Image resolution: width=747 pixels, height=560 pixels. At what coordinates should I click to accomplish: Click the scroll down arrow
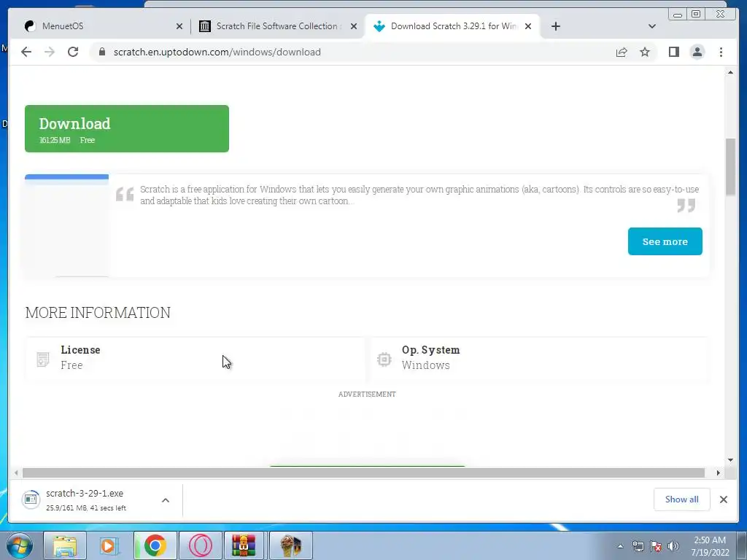click(730, 460)
